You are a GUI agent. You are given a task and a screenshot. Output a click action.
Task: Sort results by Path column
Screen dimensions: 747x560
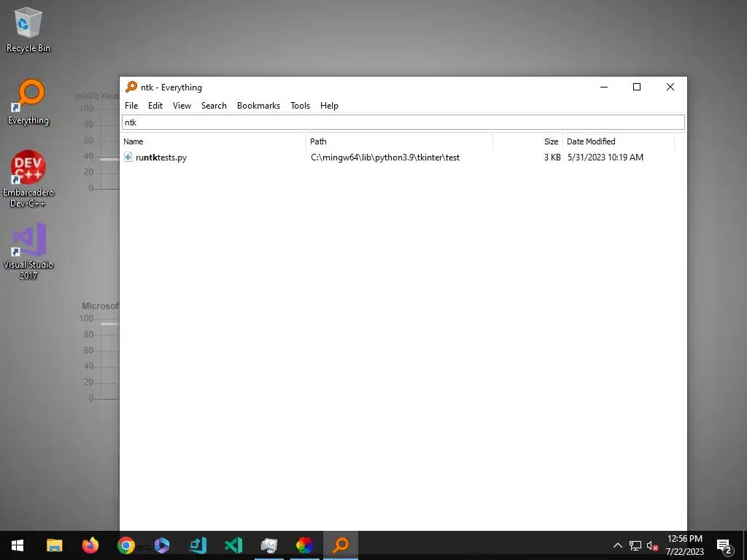point(399,141)
